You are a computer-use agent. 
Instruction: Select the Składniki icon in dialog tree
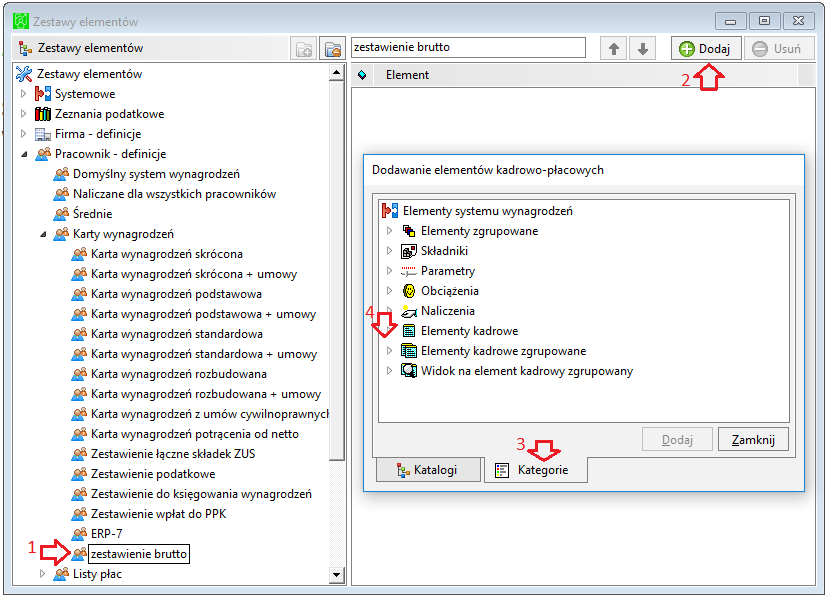409,251
